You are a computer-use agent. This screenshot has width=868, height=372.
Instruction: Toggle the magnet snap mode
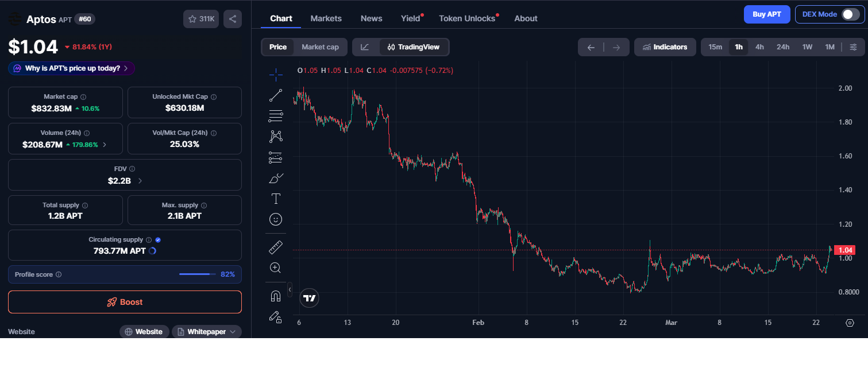pos(276,296)
